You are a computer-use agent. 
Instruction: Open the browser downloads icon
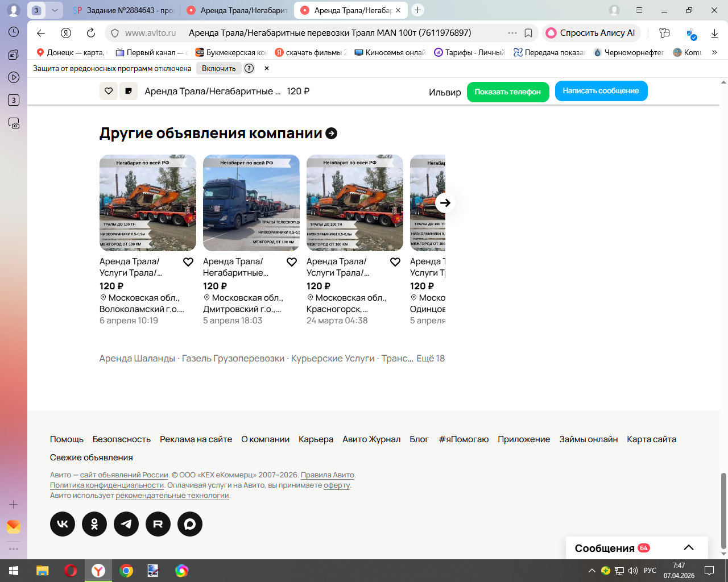[x=714, y=34]
